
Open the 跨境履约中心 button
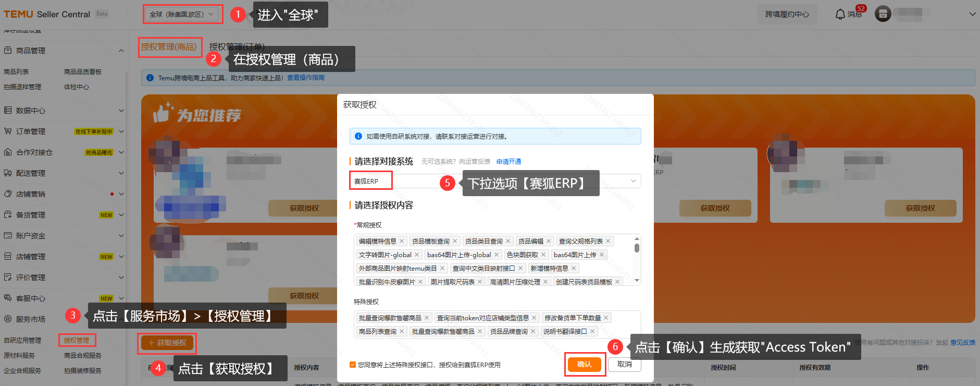(x=787, y=14)
